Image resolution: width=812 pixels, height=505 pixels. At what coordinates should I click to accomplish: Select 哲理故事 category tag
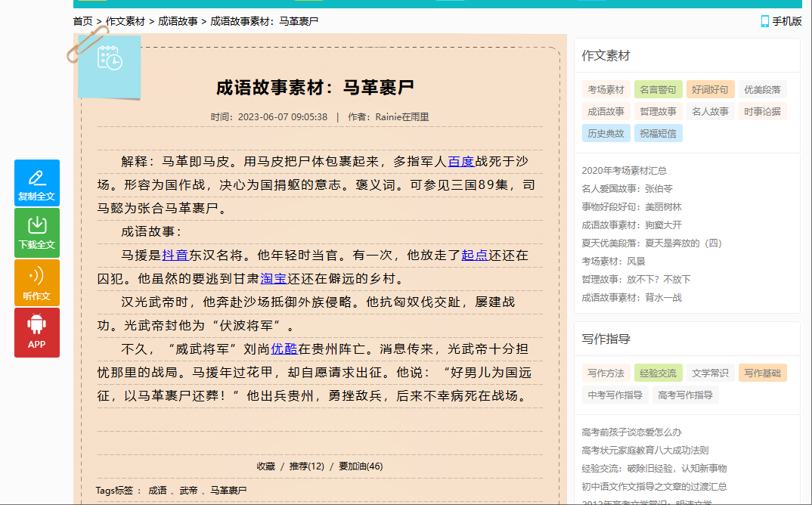pyautogui.click(x=659, y=111)
